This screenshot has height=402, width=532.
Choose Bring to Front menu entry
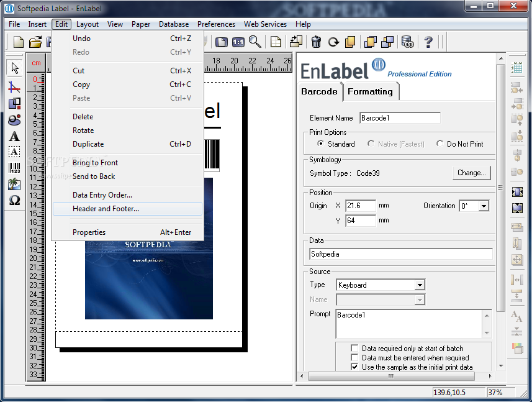click(x=128, y=163)
